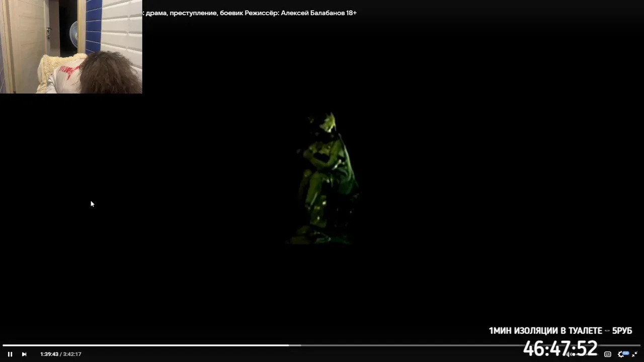Open the FHD quality settings gear
This screenshot has height=362, width=644.
point(622,354)
